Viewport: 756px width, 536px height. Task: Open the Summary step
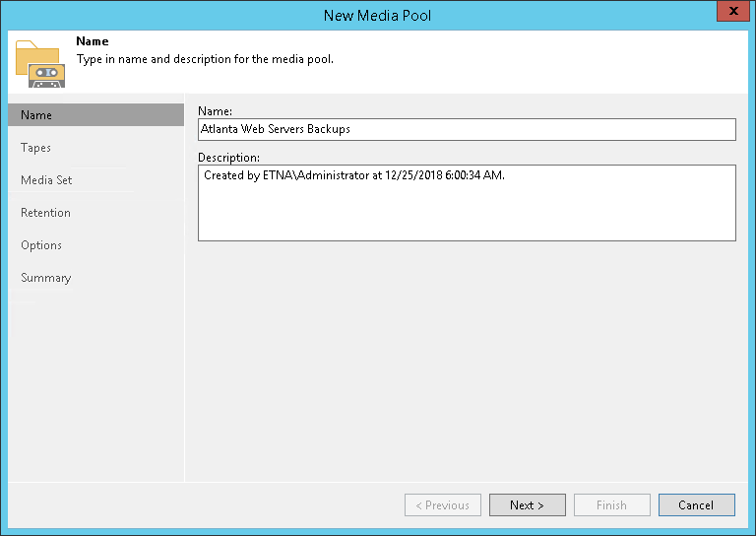pyautogui.click(x=46, y=278)
